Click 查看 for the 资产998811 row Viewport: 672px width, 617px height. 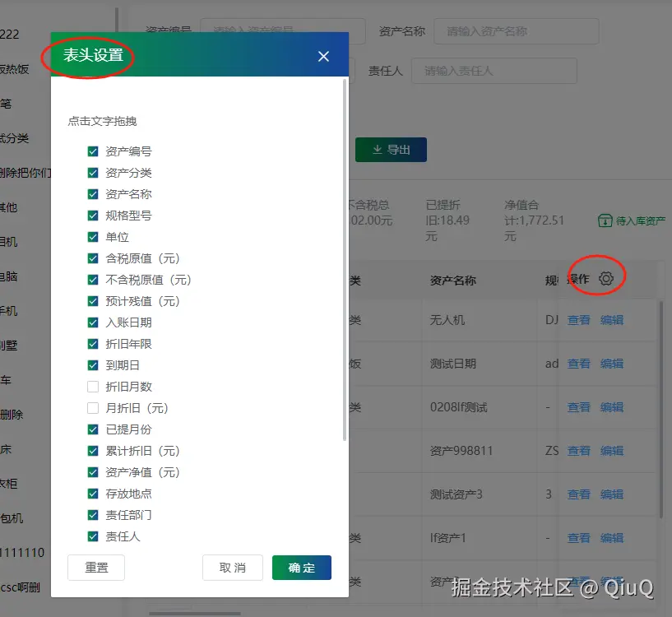[x=579, y=451]
